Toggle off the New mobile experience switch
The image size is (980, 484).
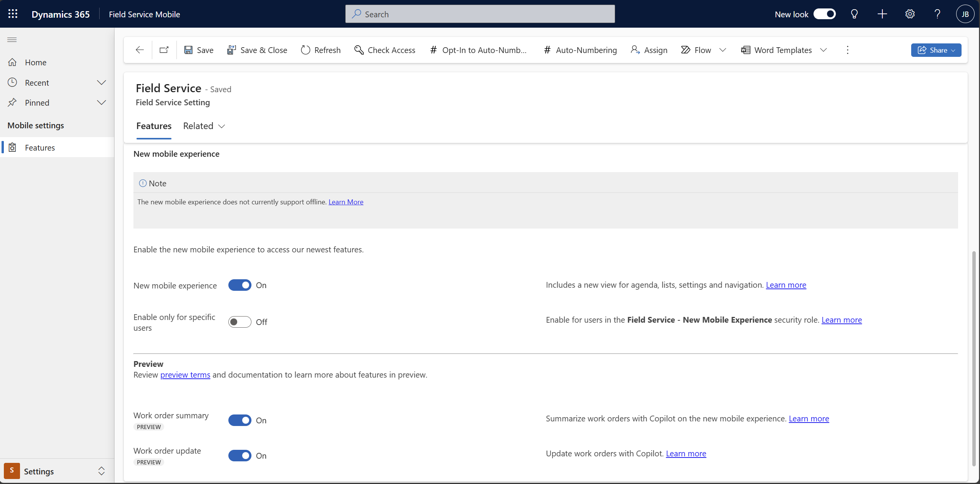coord(240,285)
